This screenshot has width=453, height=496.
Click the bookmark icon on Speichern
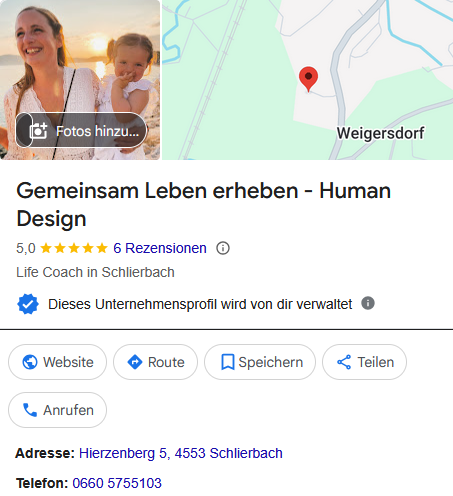228,362
